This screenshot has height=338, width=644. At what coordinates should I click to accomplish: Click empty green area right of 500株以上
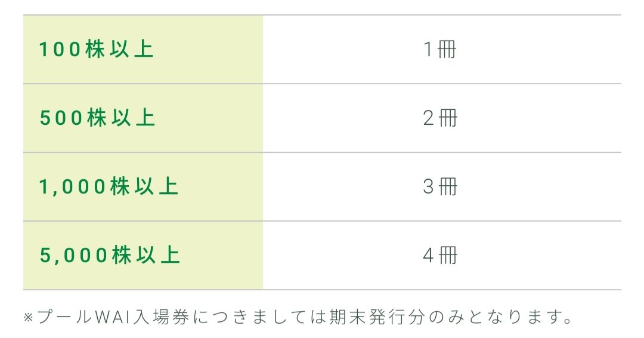coord(209,118)
